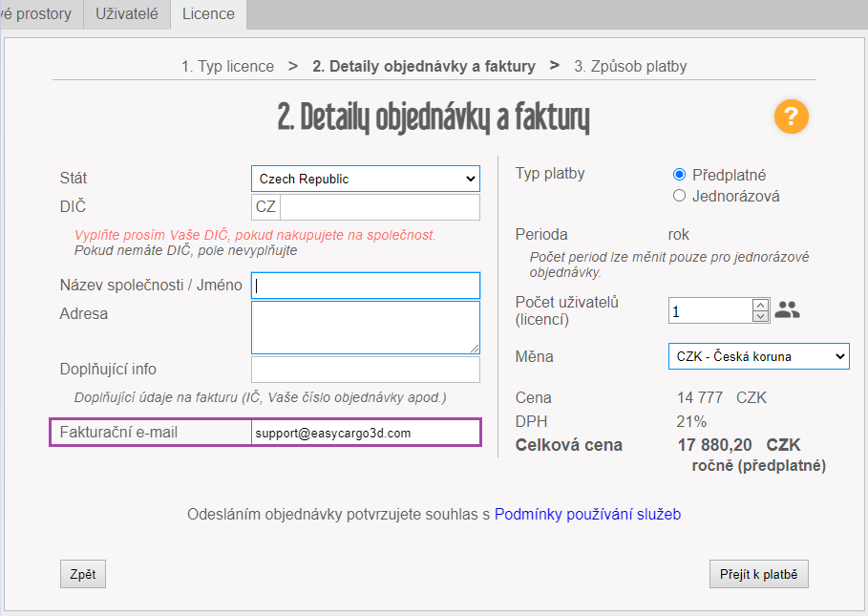
Task: Click Přejít k platbě button
Action: coord(758,574)
